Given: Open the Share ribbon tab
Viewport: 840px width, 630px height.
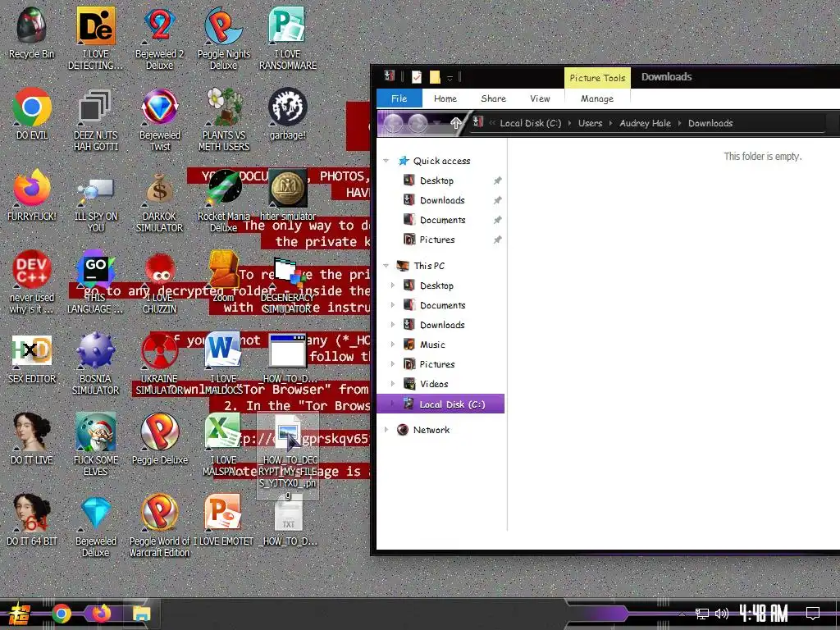Looking at the screenshot, I should click(493, 98).
